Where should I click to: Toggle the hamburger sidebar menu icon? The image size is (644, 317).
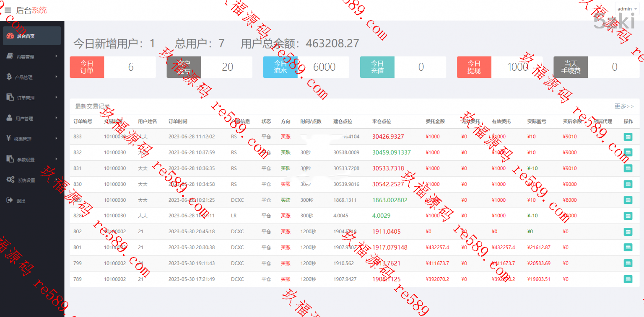tap(8, 10)
